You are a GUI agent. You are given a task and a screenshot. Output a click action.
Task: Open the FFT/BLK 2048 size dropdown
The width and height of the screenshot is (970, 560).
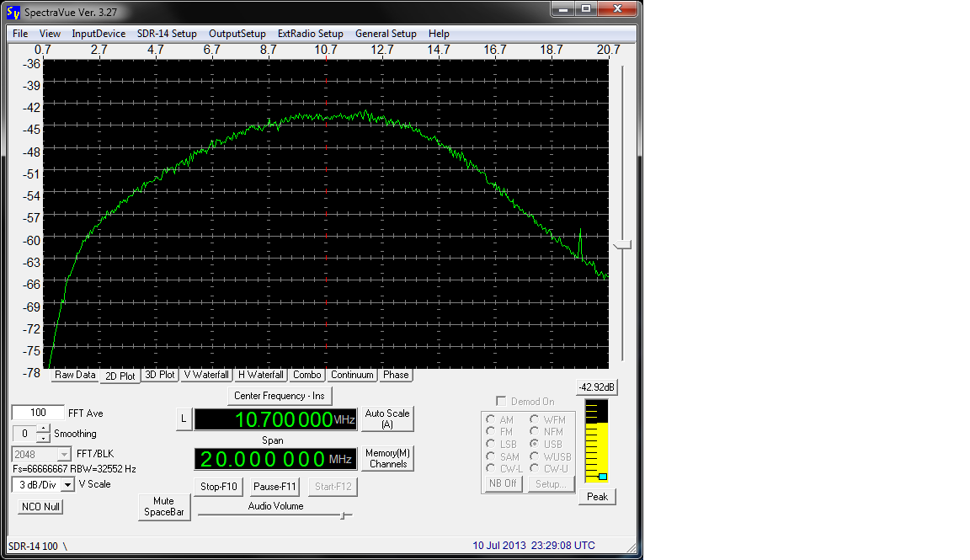point(64,454)
